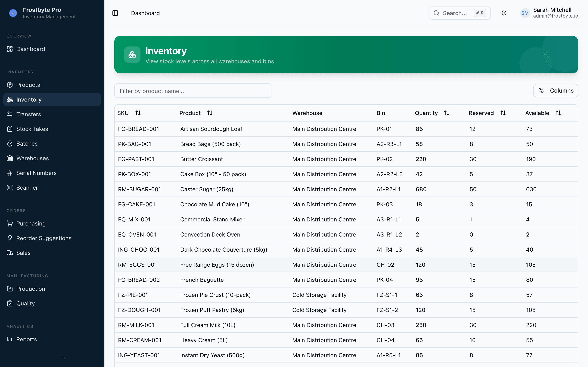Click the Batches timer icon

(10, 144)
